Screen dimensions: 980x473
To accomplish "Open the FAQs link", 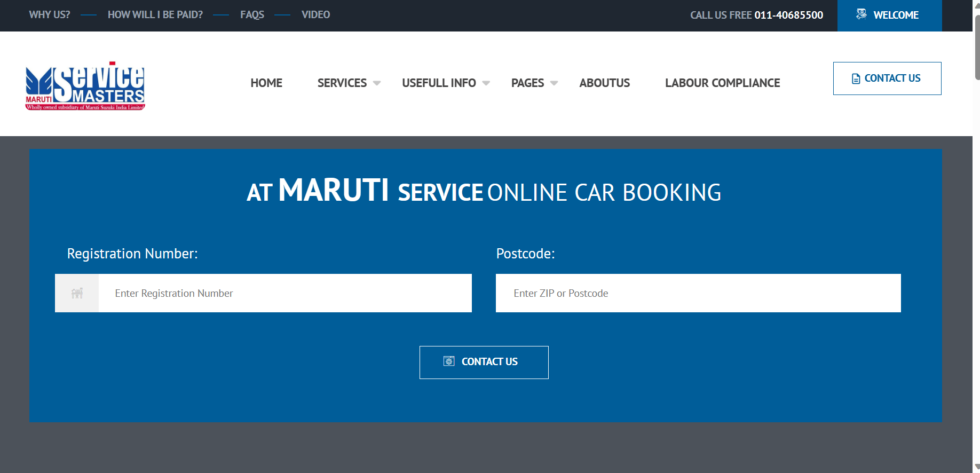I will click(252, 15).
